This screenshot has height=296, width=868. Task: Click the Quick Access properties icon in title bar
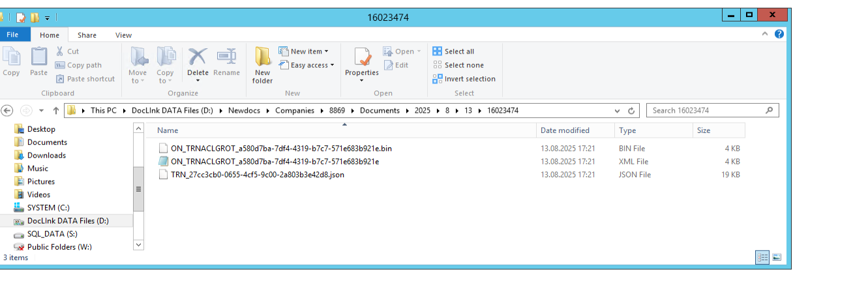point(21,18)
